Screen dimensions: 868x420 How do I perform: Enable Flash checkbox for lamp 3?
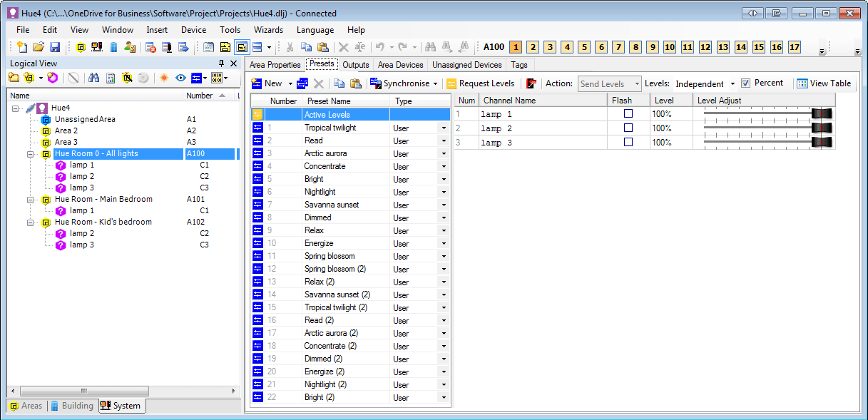pos(628,143)
